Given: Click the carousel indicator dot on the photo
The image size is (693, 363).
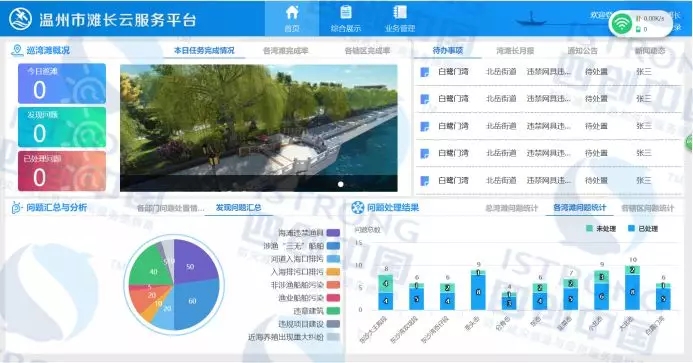Looking at the screenshot, I should pyautogui.click(x=340, y=184).
